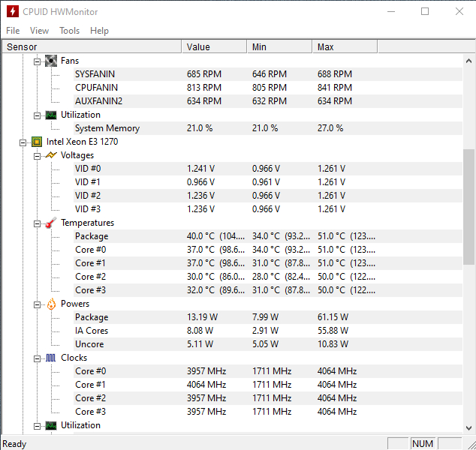This screenshot has height=450, width=476.
Task: Select the CPUFANIN row
Action: click(x=268, y=88)
